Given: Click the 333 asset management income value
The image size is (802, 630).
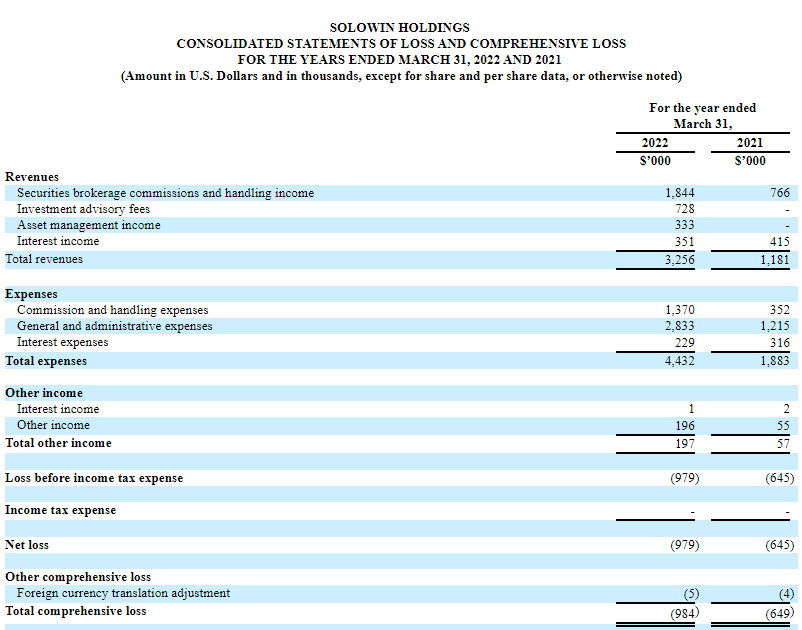Looking at the screenshot, I should pyautogui.click(x=684, y=225).
